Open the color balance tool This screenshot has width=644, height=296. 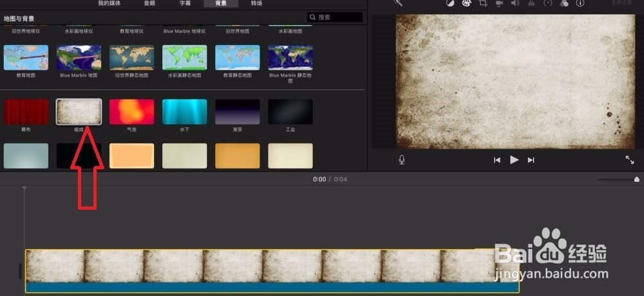pos(450,3)
